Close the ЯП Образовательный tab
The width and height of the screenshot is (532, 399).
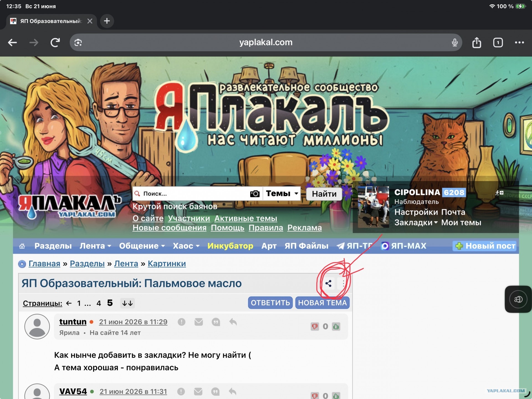click(x=90, y=21)
